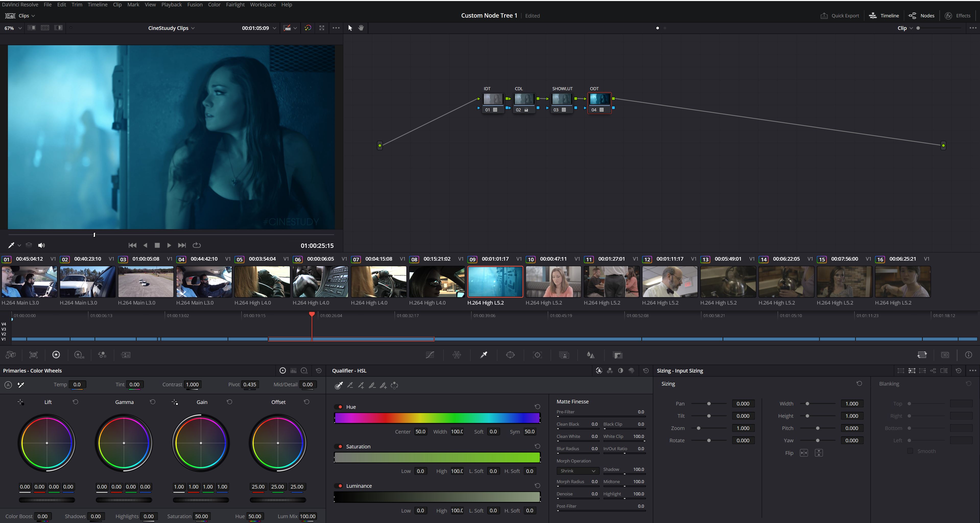Play the clip forward
980x523 pixels.
tap(169, 245)
